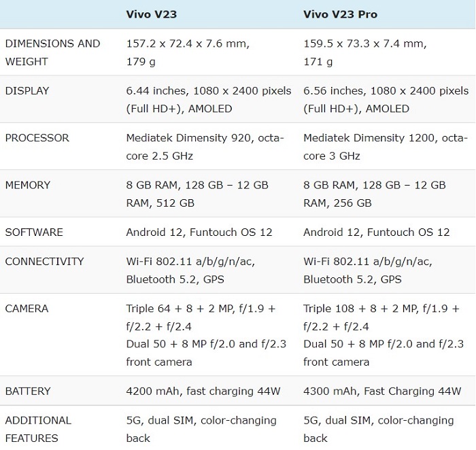Screen dimensions: 476x450
Task: Click the CONNECTIVITY row label
Action: coord(44,261)
